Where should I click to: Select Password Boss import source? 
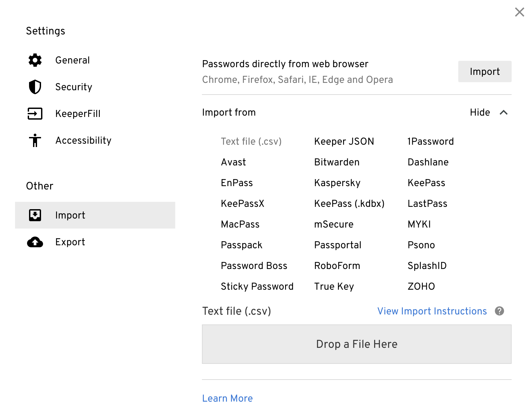coord(254,266)
